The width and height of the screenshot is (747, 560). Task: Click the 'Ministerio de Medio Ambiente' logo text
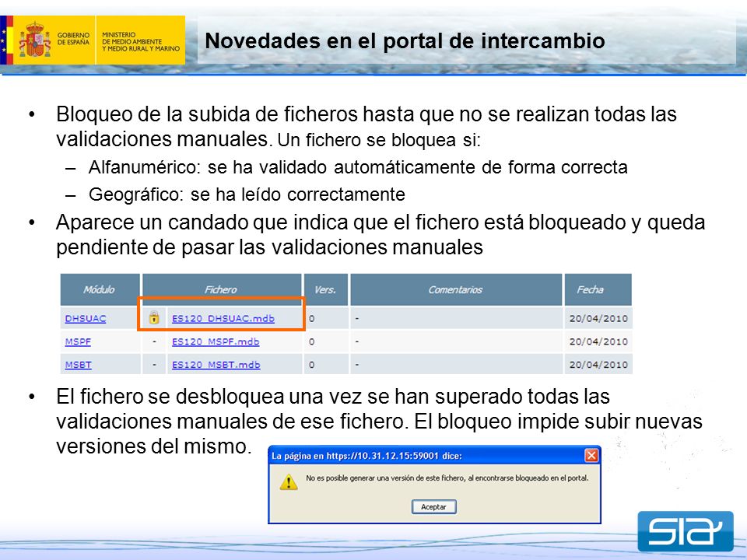141,41
